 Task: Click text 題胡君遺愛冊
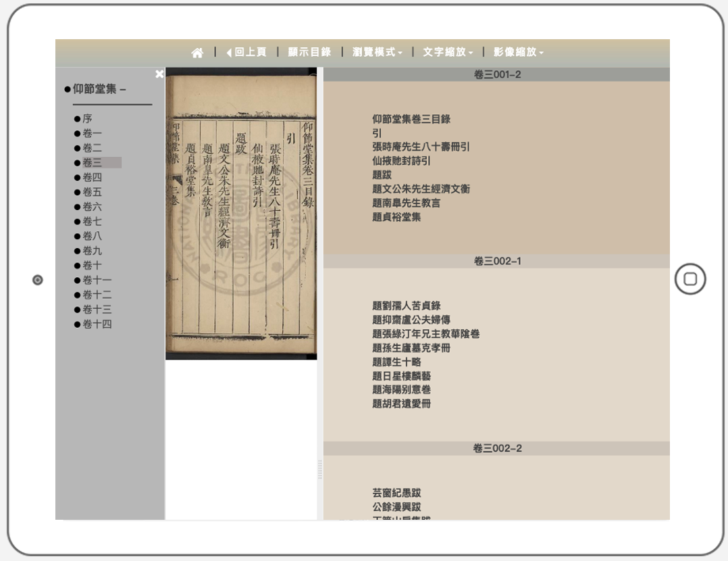click(402, 404)
